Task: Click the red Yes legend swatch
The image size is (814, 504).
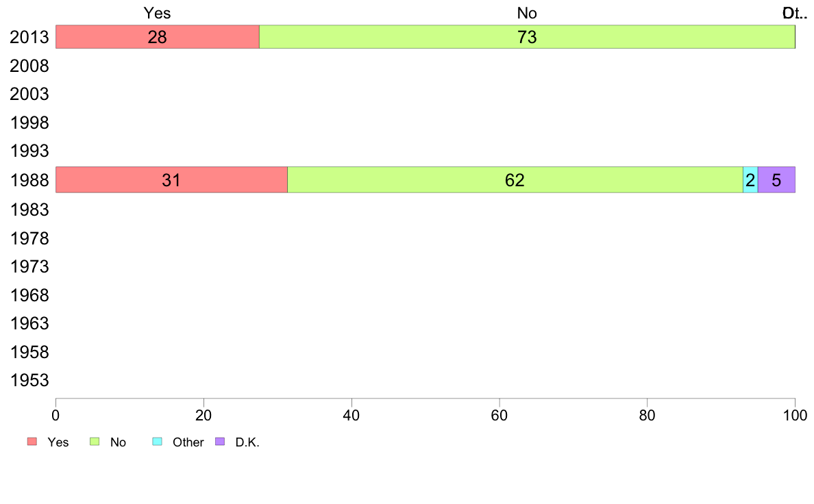Action: (x=32, y=442)
